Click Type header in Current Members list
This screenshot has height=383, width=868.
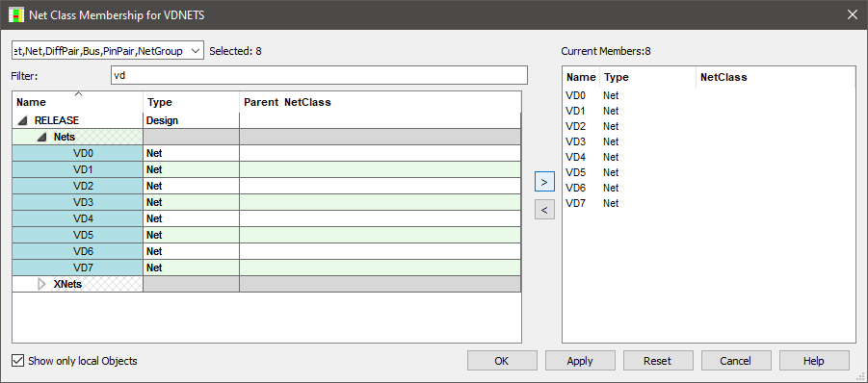[647, 77]
